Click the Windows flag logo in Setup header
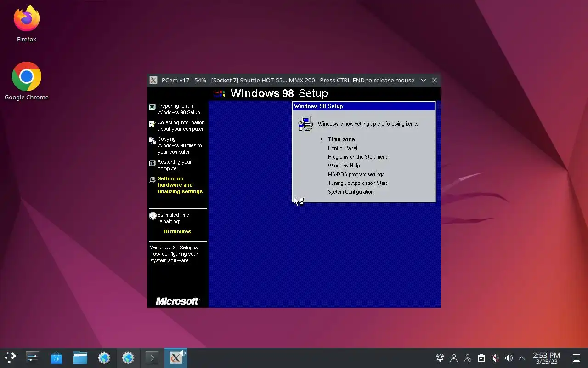Image resolution: width=588 pixels, height=368 pixels. pos(220,93)
